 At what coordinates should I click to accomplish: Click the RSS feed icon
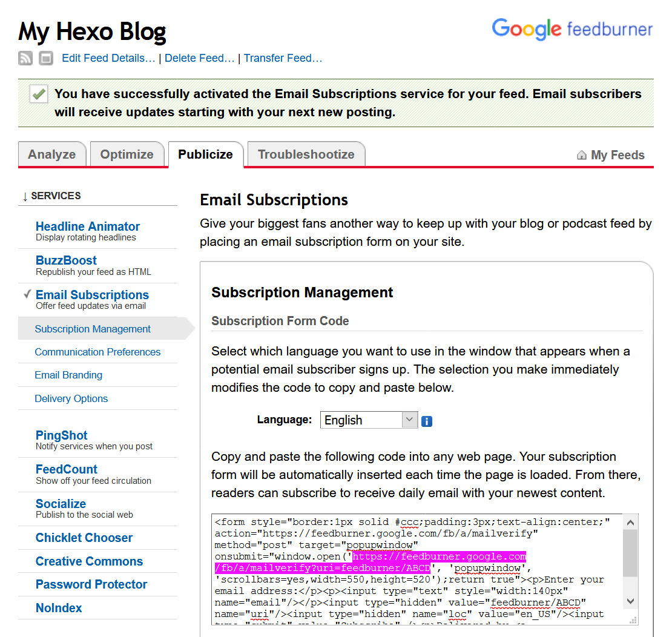(25, 58)
